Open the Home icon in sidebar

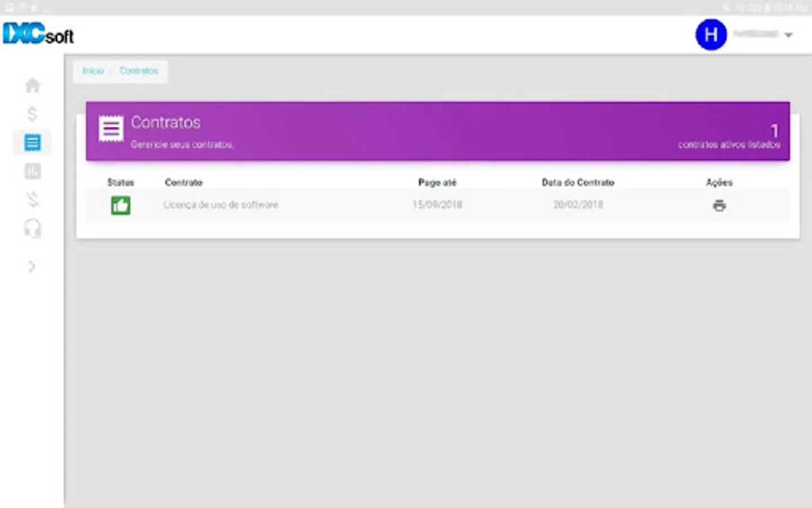point(33,85)
